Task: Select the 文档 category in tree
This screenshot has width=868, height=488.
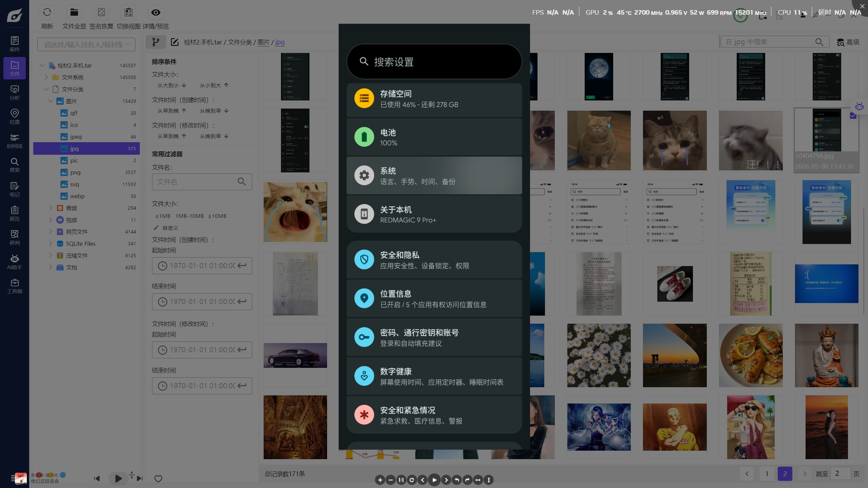Action: 87,267
